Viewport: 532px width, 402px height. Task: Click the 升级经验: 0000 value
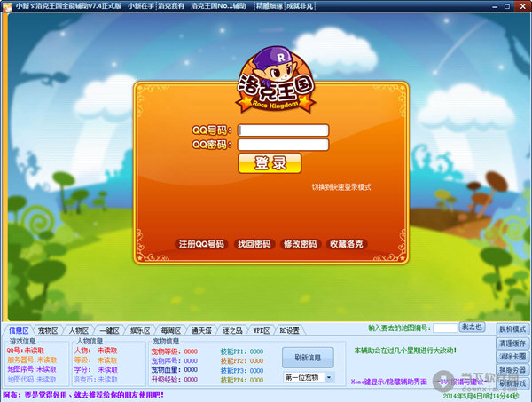[x=175, y=379]
